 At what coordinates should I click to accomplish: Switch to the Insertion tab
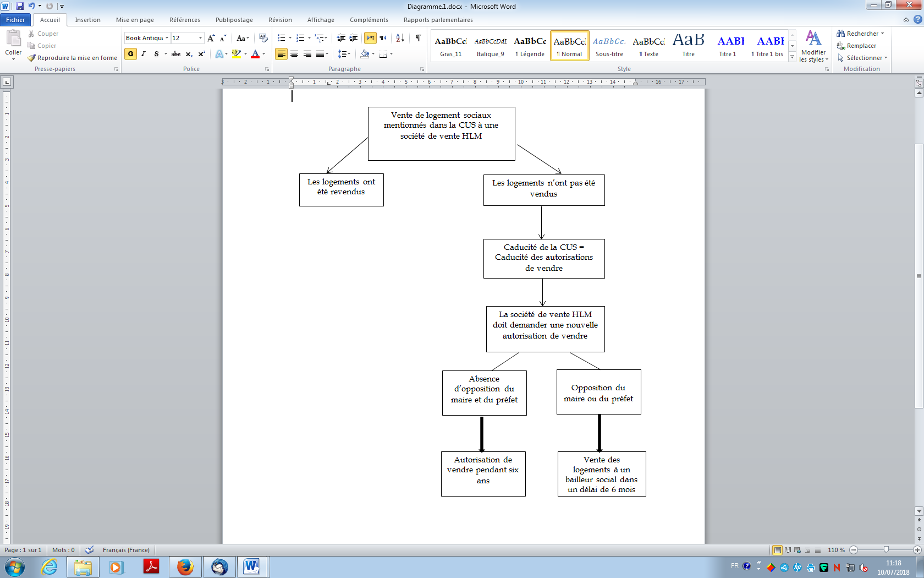87,20
